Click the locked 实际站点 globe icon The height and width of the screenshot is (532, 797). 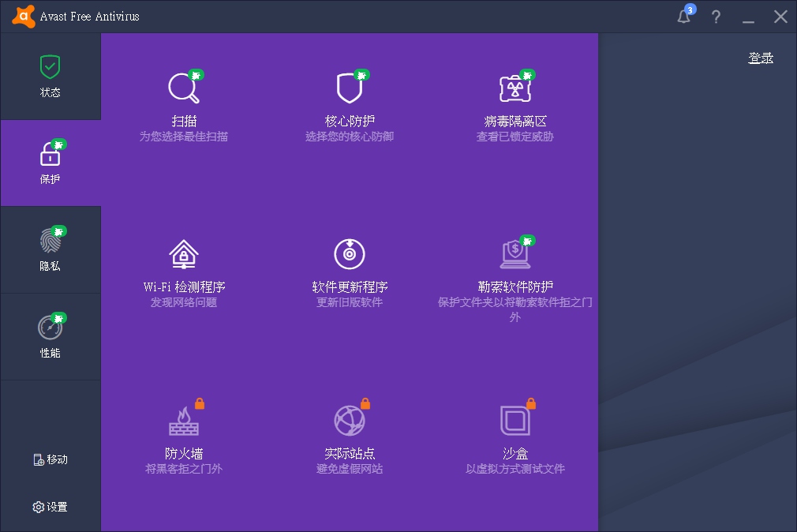[350, 420]
